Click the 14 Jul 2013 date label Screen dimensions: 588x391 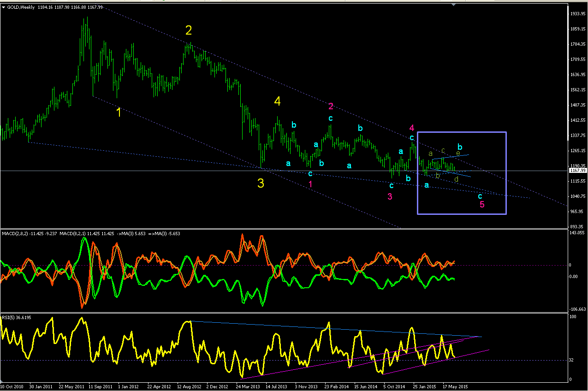pos(278,387)
